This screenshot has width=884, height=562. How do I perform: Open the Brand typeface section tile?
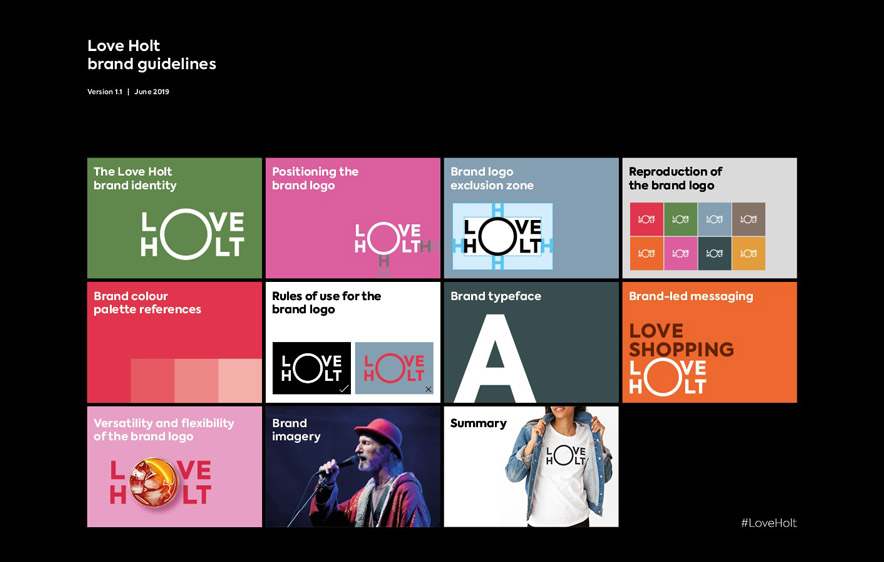tap(531, 342)
